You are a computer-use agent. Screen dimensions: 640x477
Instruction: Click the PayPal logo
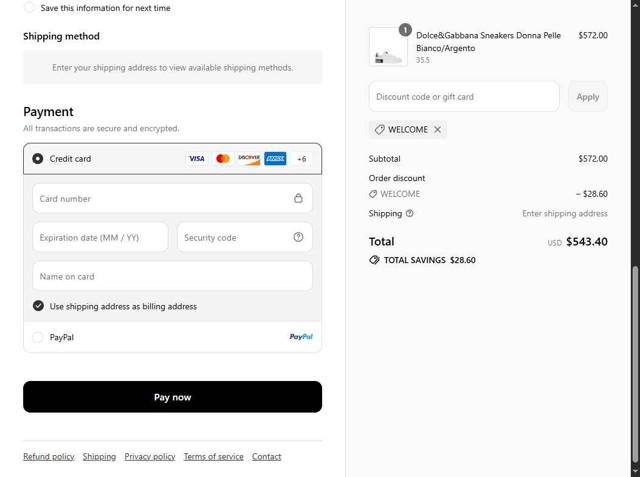click(x=301, y=337)
